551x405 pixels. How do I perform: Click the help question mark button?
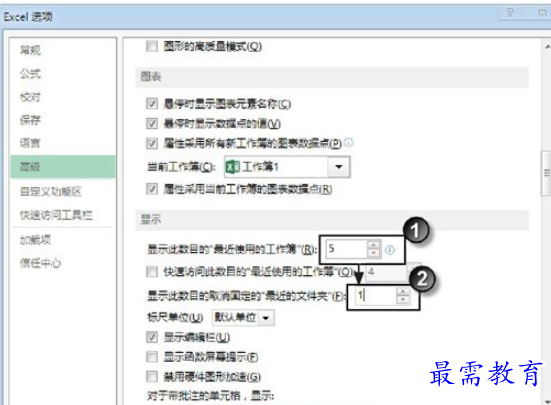click(510, 13)
